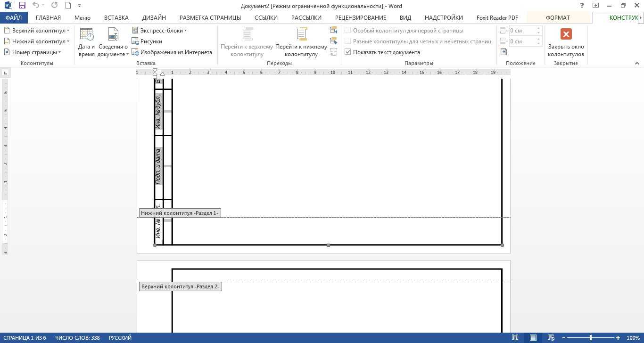
Task: Switch to Web Layout view
Action: coord(551,338)
